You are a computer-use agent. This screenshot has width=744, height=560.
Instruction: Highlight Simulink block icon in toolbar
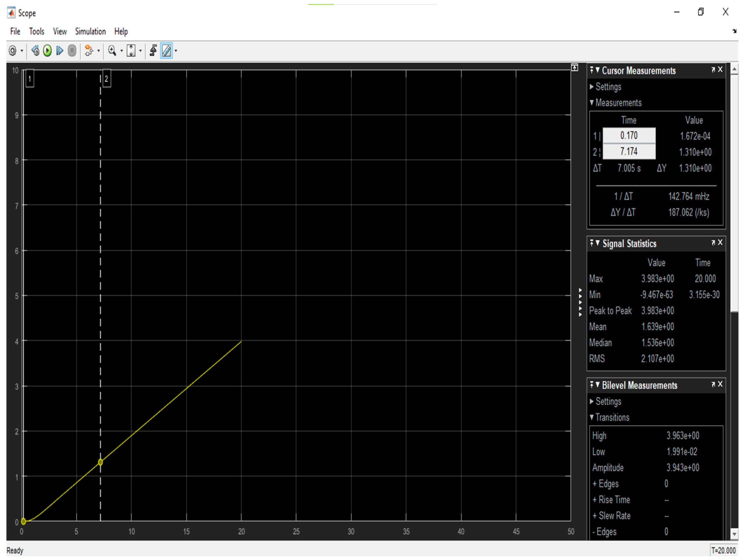pos(89,51)
